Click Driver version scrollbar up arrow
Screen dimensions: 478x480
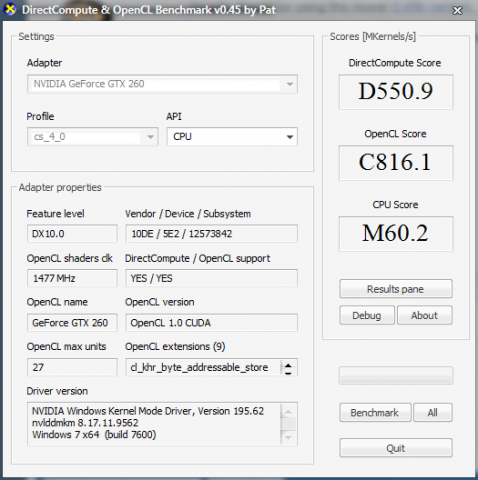click(x=288, y=411)
